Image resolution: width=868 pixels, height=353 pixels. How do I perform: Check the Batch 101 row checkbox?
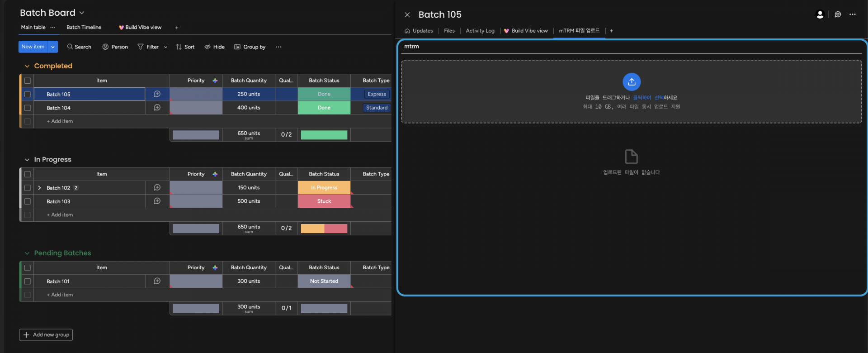tap(28, 281)
